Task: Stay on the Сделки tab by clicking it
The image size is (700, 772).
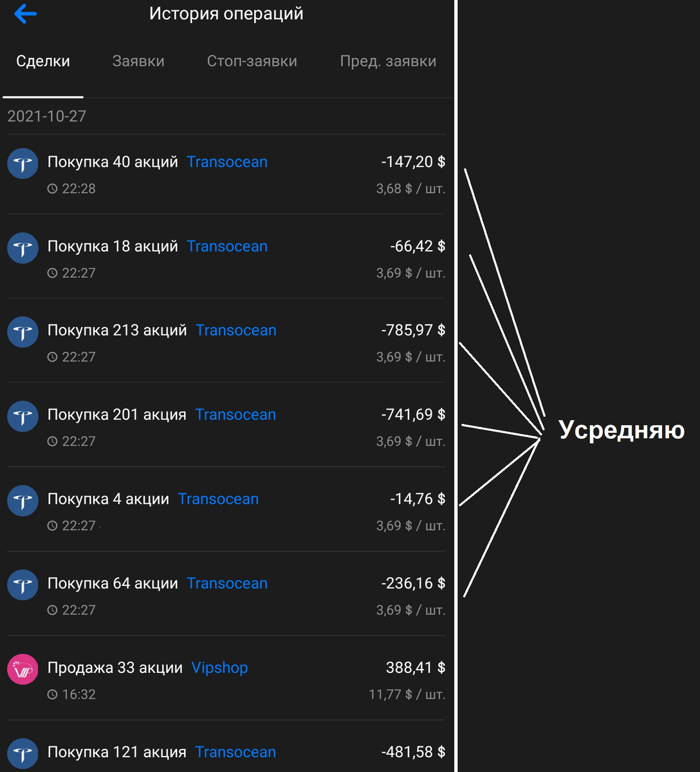Action: coord(42,61)
